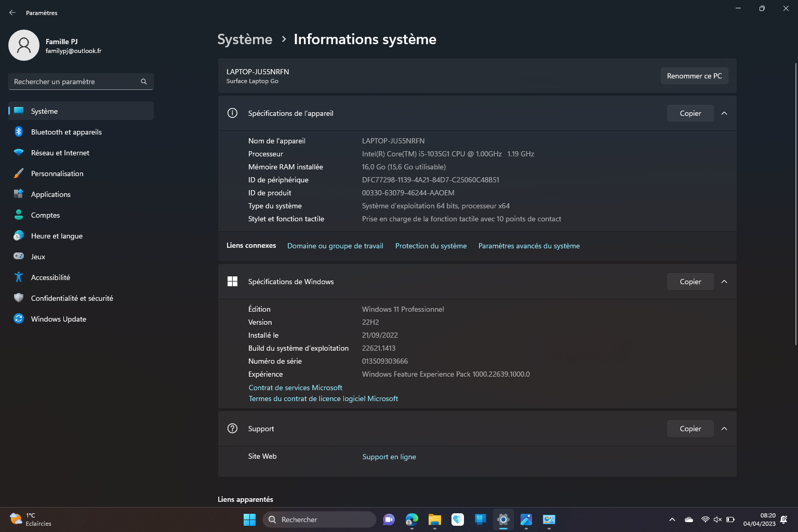
Task: Click the back arrow in Paramètres
Action: [12, 12]
